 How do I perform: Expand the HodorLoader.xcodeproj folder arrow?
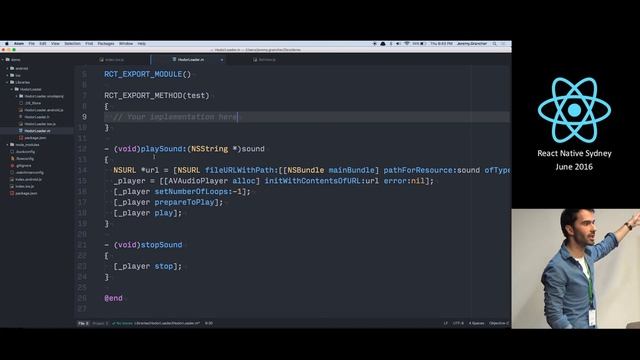pos(17,96)
